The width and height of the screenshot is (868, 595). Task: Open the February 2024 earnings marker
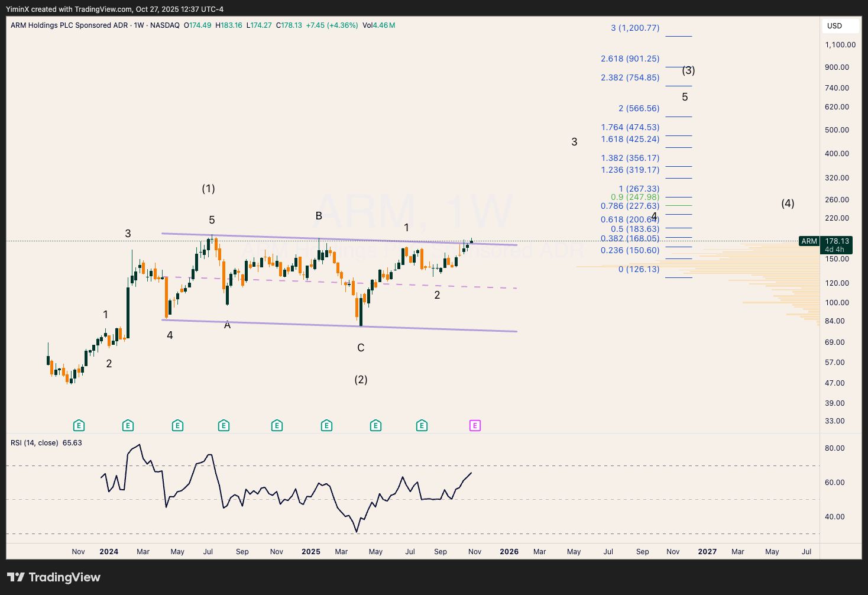pos(128,425)
